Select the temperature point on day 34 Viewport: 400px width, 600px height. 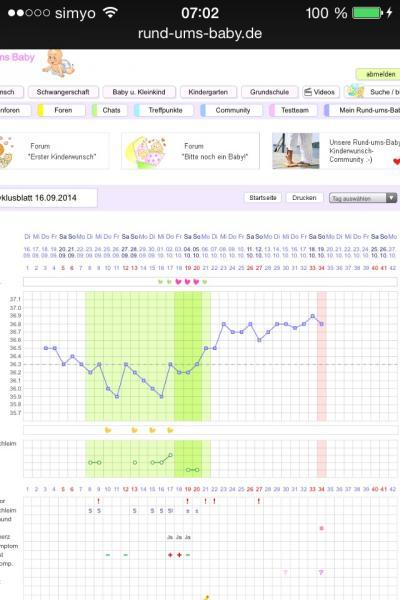click(x=322, y=324)
